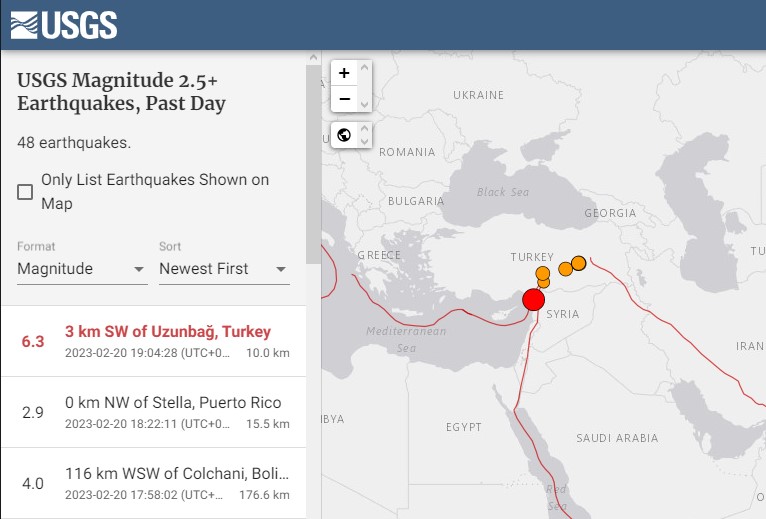Open the Format dropdown showing Magnitude
The image size is (766, 519).
point(82,269)
